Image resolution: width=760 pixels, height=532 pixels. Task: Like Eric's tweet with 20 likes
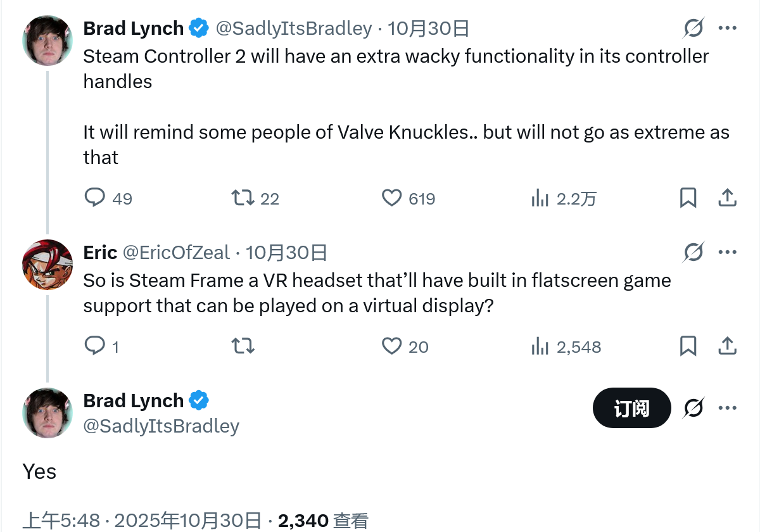[392, 346]
